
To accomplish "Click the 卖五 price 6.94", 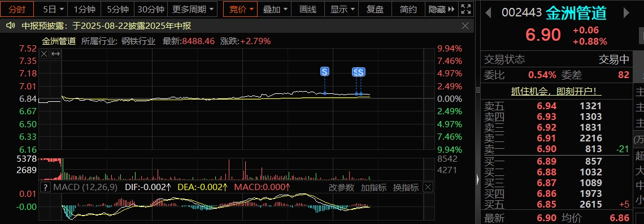I will point(547,106).
